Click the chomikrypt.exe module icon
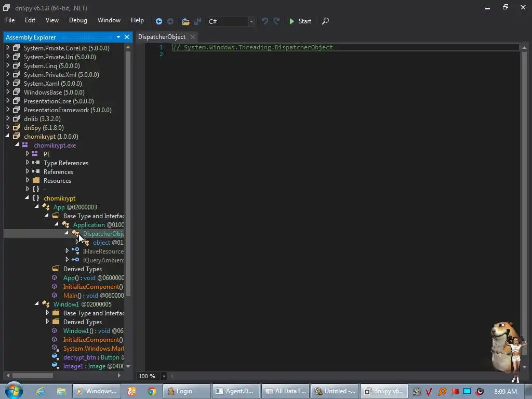Image resolution: width=532 pixels, height=399 pixels. coord(25,145)
